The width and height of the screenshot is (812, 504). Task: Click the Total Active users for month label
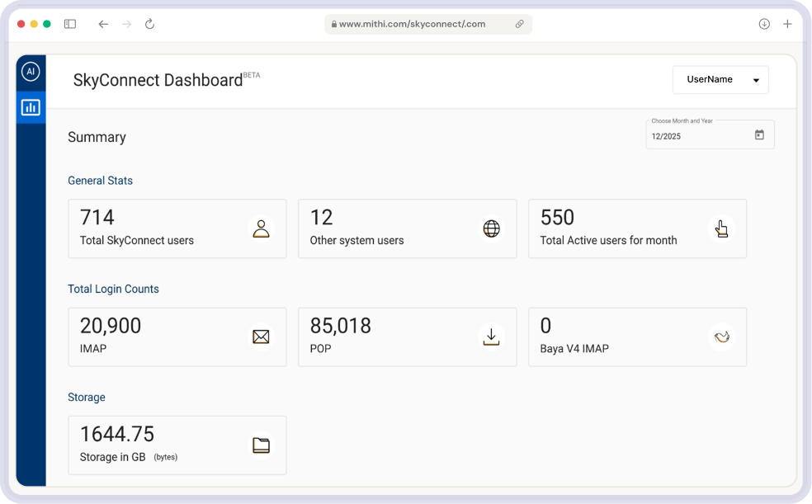(608, 240)
